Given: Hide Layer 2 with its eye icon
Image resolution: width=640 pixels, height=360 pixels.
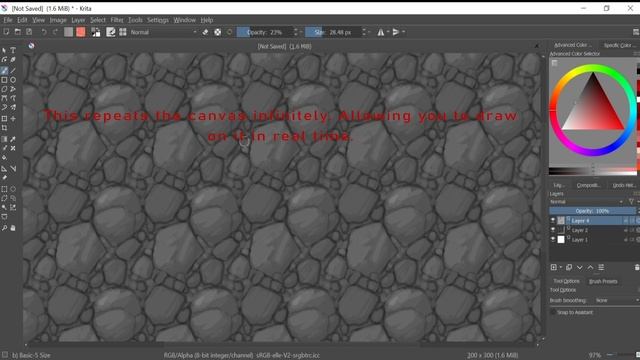Looking at the screenshot, I should click(553, 230).
